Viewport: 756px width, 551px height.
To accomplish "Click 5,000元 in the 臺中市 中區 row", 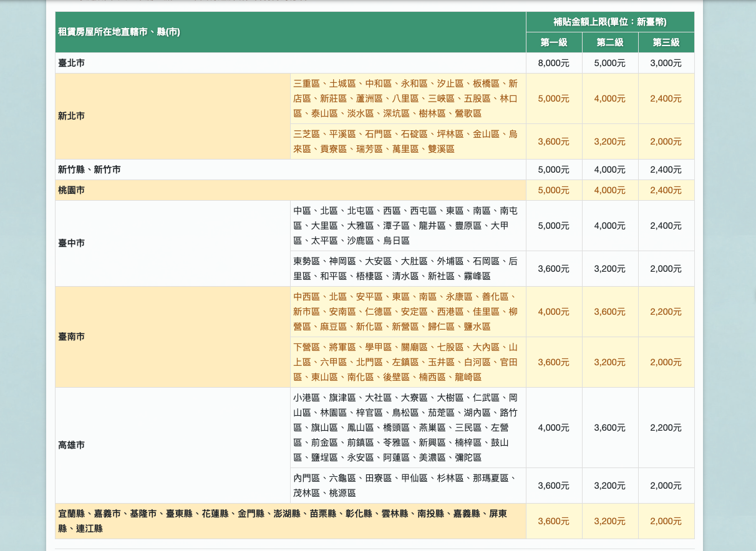I will [x=554, y=226].
